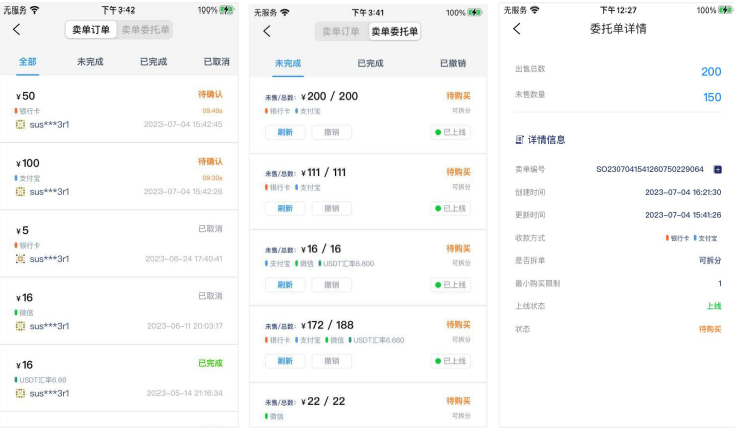
Task: Tap the 可拆分 value in details
Action: (x=710, y=260)
